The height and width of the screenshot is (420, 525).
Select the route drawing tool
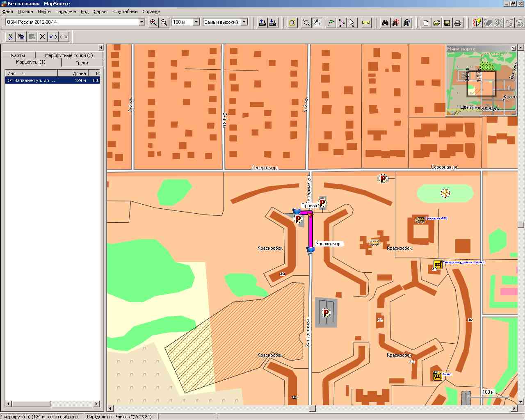pos(341,23)
